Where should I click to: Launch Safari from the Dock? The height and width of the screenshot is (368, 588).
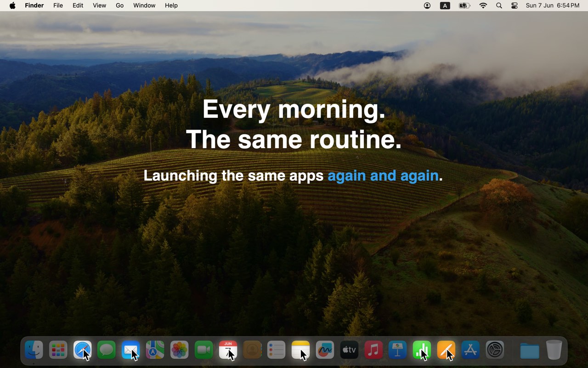pos(83,351)
